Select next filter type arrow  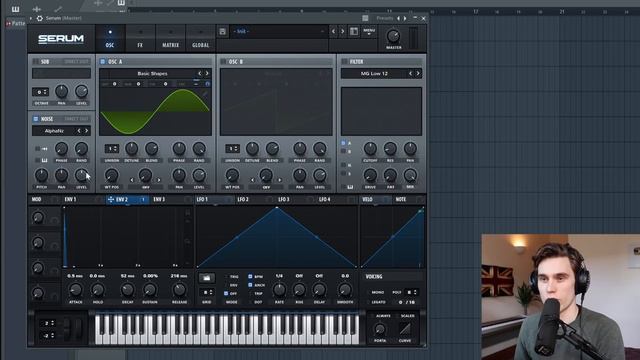click(x=418, y=73)
